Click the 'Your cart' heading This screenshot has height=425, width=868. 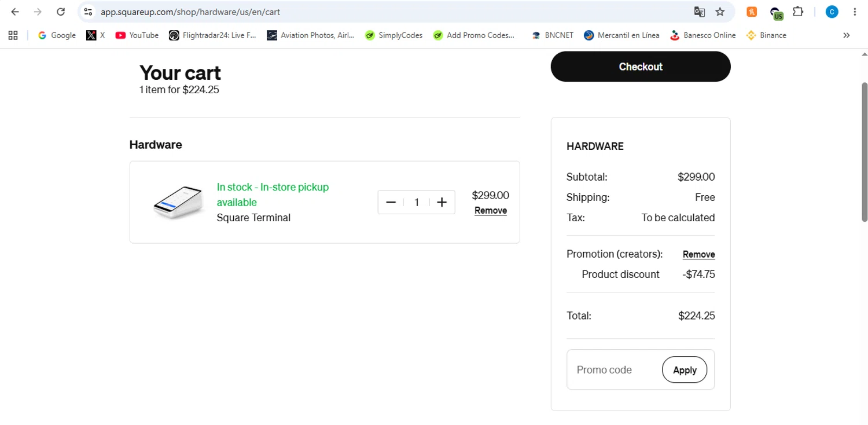tap(180, 73)
